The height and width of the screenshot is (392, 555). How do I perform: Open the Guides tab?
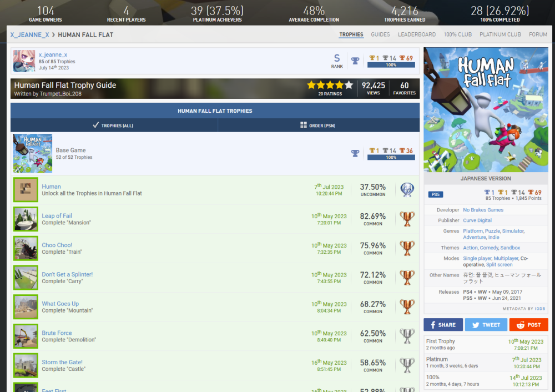(380, 34)
